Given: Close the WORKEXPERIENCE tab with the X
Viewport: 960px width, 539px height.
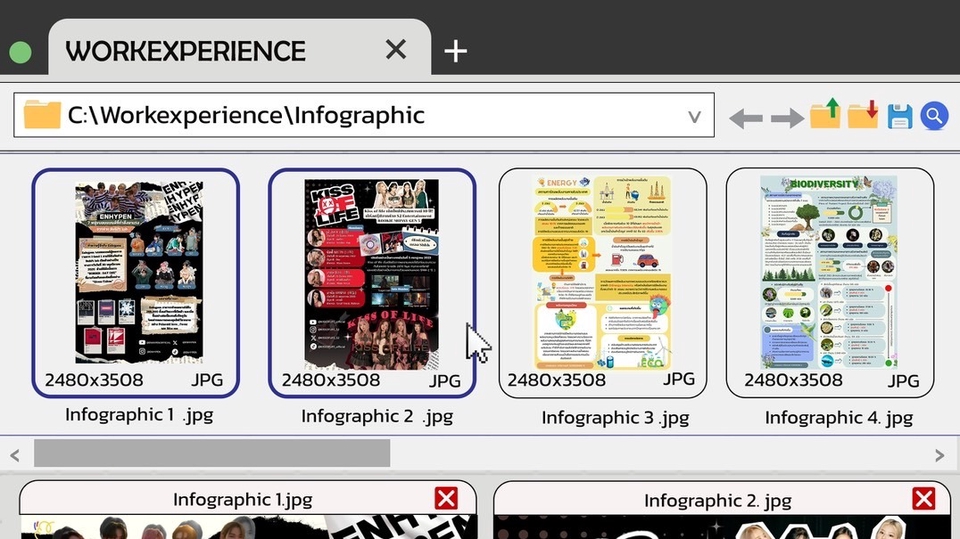Looking at the screenshot, I should coord(396,49).
